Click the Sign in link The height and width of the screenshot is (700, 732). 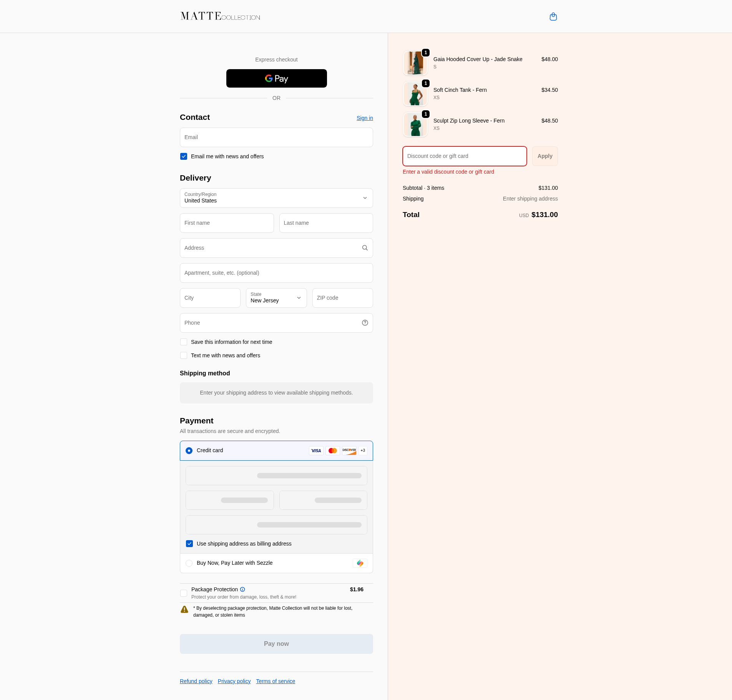pyautogui.click(x=364, y=118)
